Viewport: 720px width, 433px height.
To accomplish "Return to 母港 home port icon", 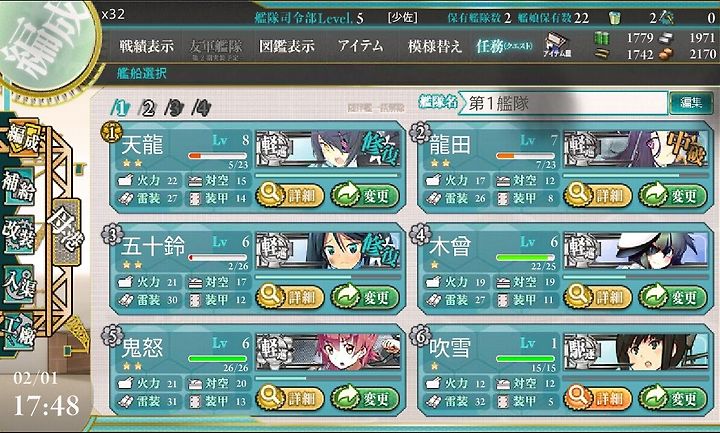I will [67, 231].
